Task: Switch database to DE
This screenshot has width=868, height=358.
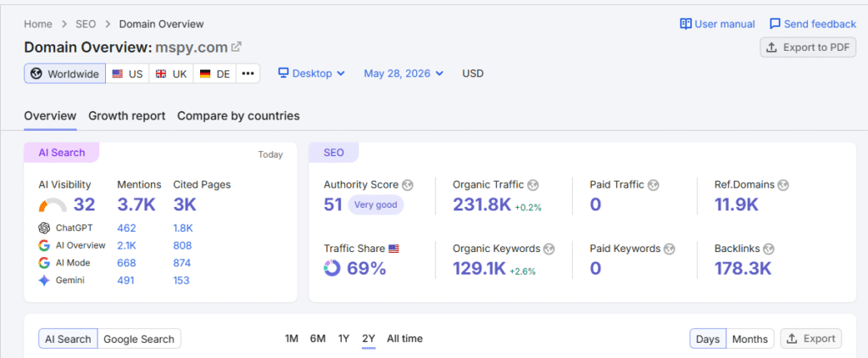Action: [214, 74]
